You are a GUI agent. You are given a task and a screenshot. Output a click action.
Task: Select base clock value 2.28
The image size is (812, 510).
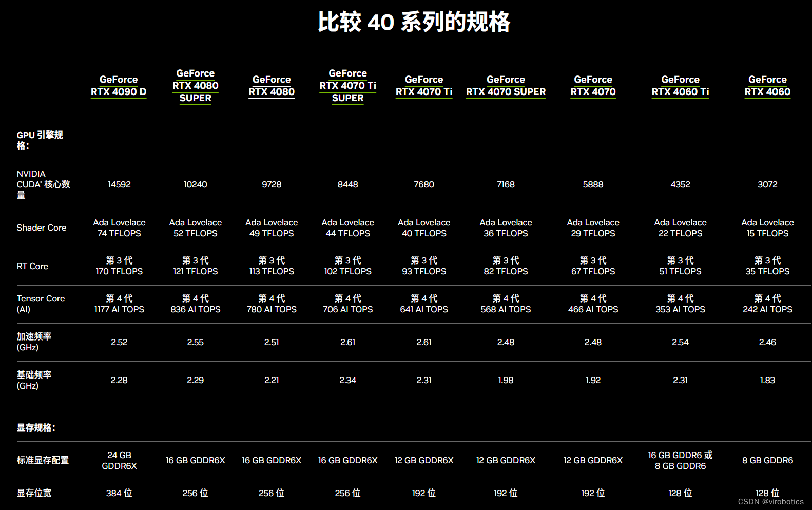pyautogui.click(x=119, y=380)
